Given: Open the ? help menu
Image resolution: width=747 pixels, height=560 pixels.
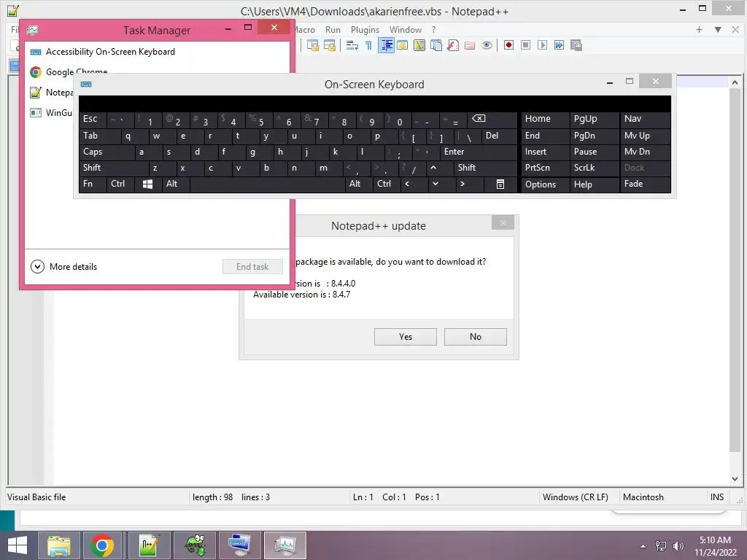Looking at the screenshot, I should 433,29.
